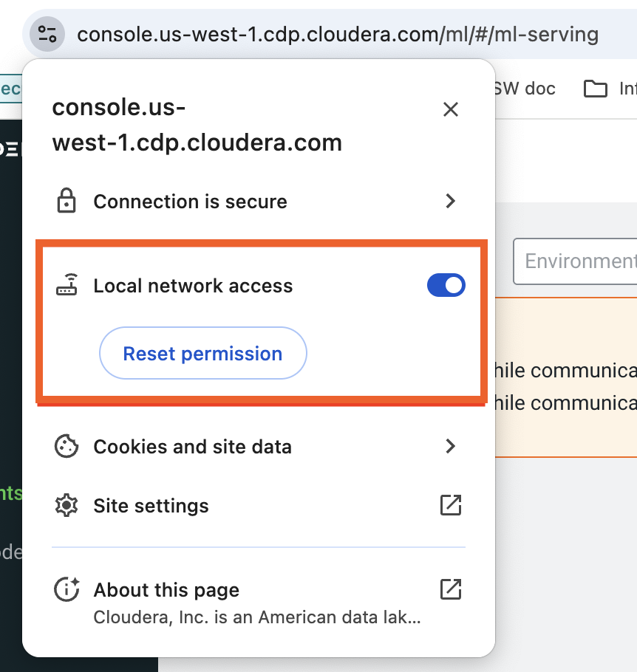
Task: Expand the Connection is secure chevron arrow
Action: pos(450,202)
